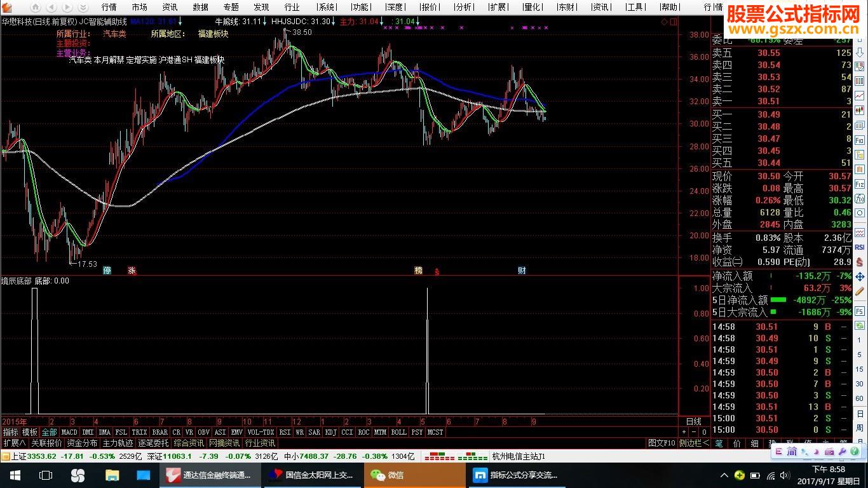This screenshot has width=868, height=488.
Task: Open Windows Start menu
Action: 15,475
